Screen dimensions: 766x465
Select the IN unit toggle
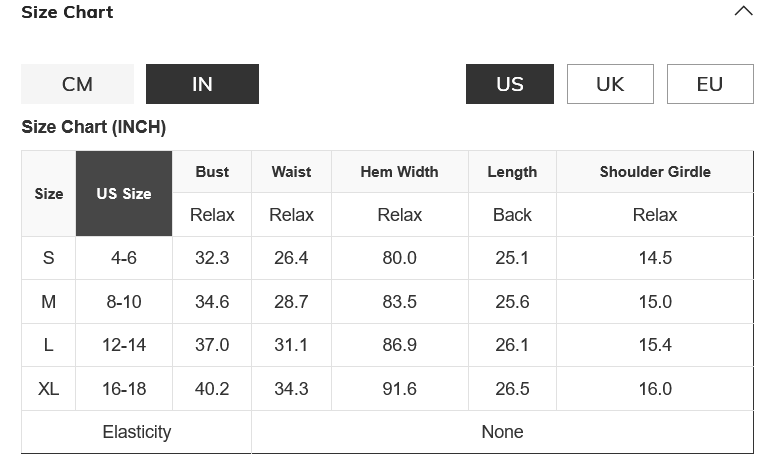pyautogui.click(x=202, y=84)
